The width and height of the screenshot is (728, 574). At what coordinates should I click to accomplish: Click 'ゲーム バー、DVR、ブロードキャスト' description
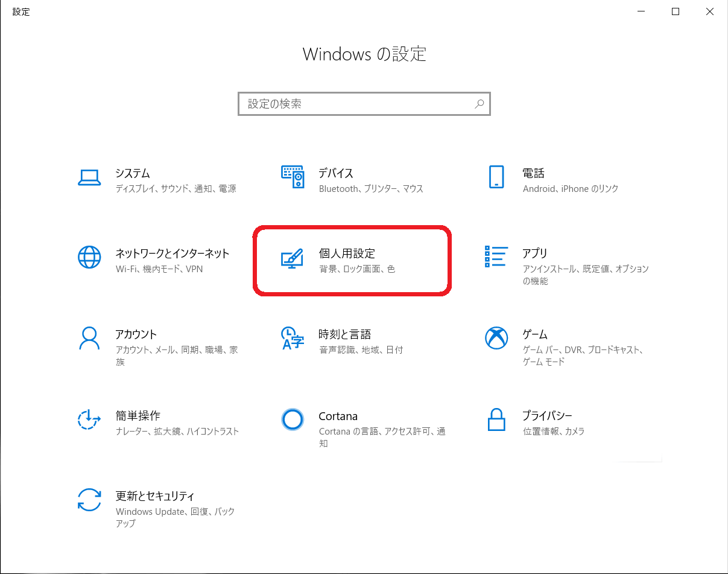click(584, 356)
